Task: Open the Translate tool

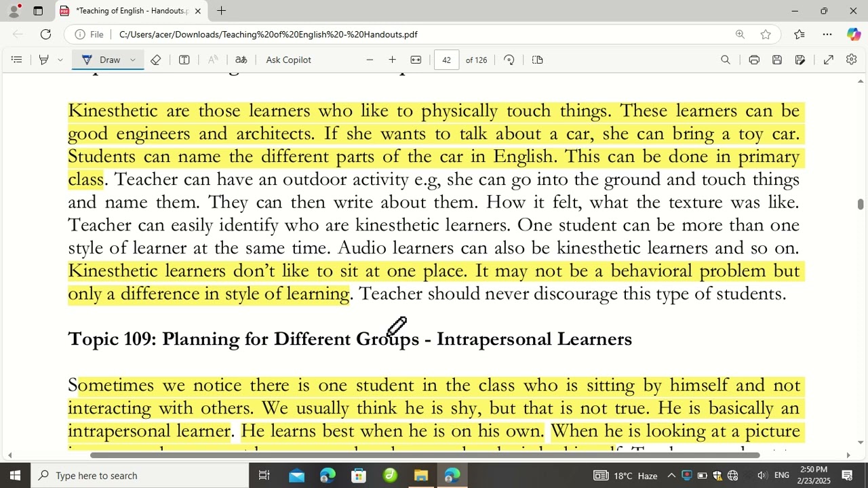Action: (x=241, y=60)
